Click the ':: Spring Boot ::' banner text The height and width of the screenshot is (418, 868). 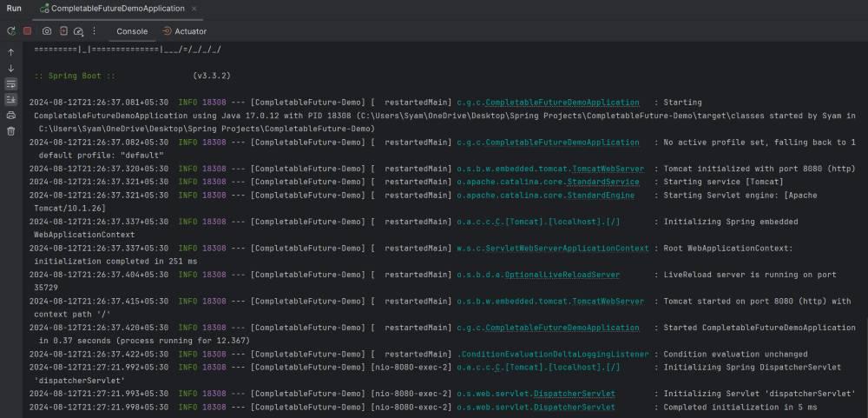tap(75, 76)
